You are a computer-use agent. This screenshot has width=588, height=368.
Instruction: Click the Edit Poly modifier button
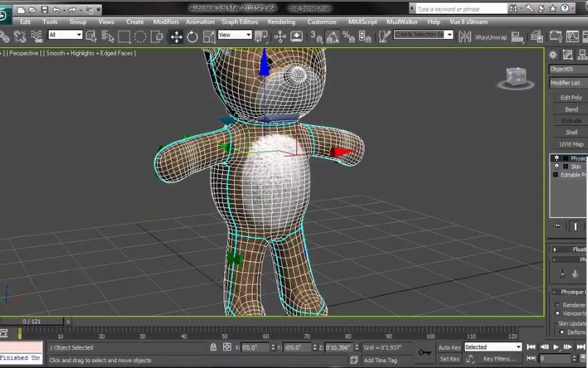[x=570, y=98]
